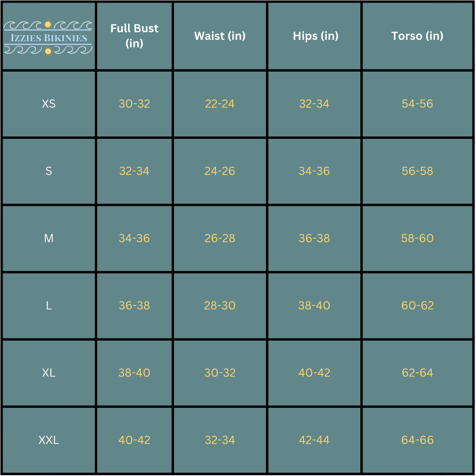Select the L size row label

click(49, 305)
